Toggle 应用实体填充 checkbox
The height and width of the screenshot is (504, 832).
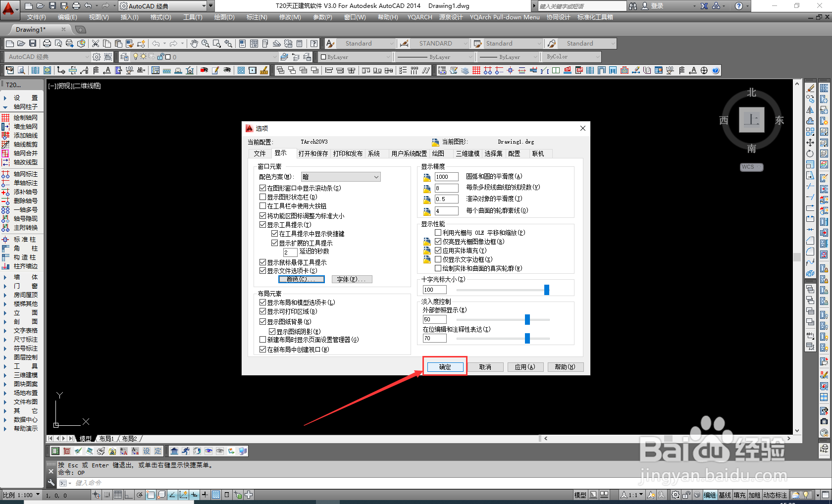pyautogui.click(x=438, y=251)
